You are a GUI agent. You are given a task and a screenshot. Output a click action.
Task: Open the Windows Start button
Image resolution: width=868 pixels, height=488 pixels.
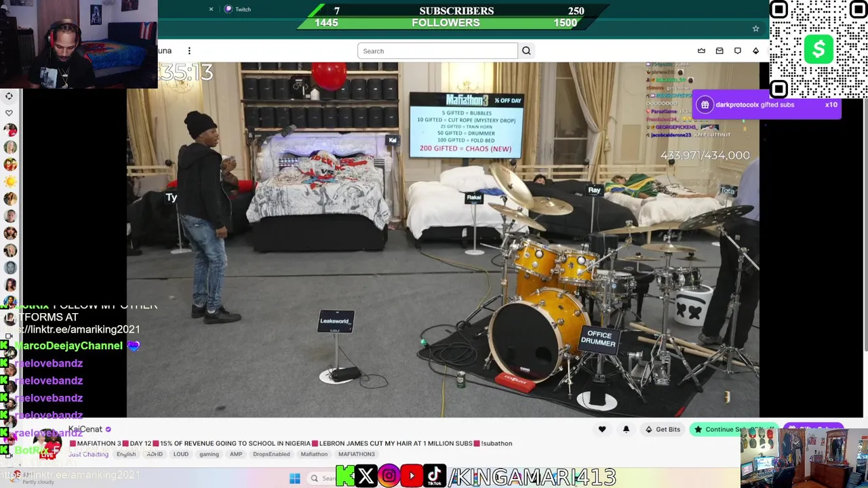click(295, 479)
